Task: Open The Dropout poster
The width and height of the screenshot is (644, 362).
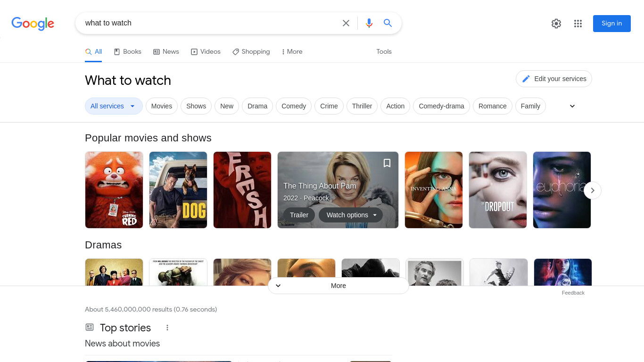Action: tap(498, 190)
